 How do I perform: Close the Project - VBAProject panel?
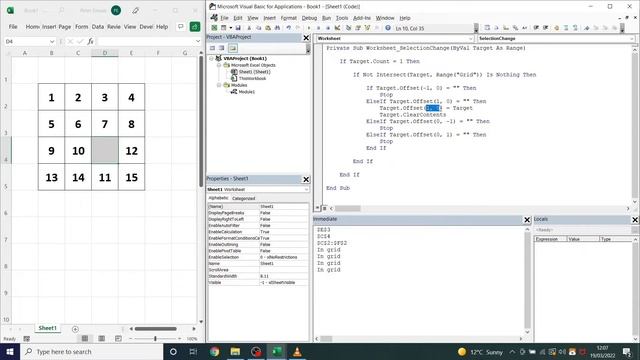[x=306, y=38]
